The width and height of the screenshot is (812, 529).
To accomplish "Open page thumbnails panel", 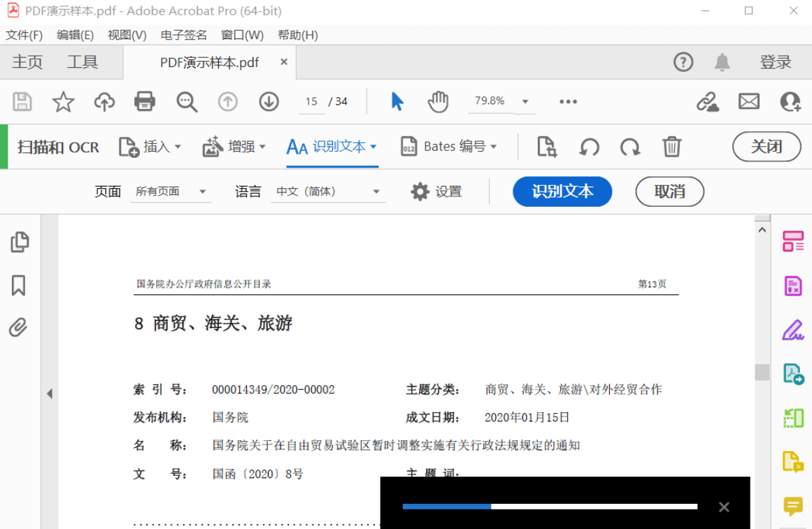I will [20, 241].
